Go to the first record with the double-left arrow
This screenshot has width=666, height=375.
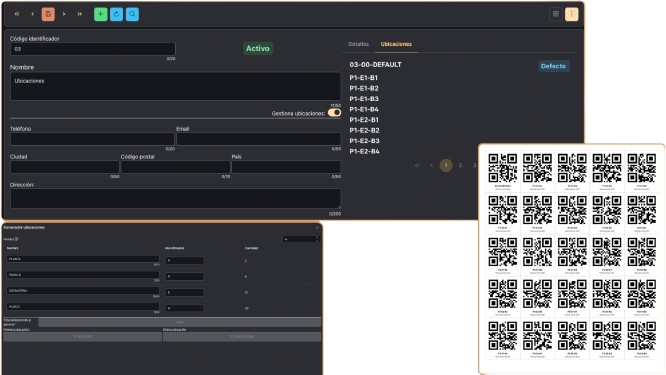(x=17, y=14)
